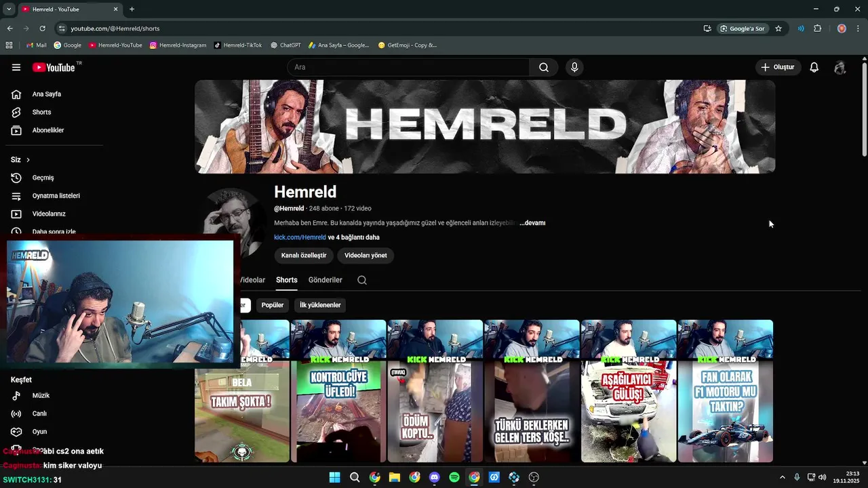Open Chrome apps grid in bookmarks bar
Image resolution: width=868 pixels, height=488 pixels.
click(9, 45)
